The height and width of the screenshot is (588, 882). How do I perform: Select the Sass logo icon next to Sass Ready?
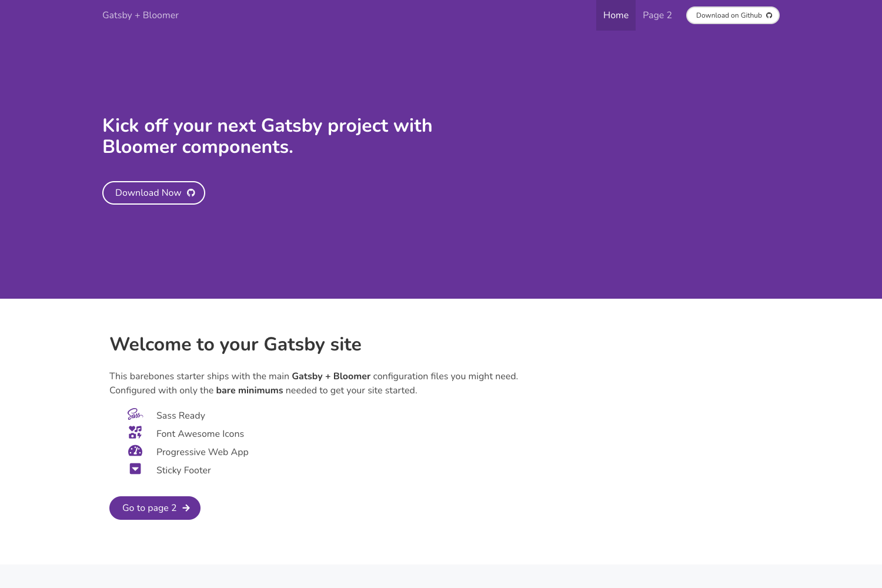point(135,415)
